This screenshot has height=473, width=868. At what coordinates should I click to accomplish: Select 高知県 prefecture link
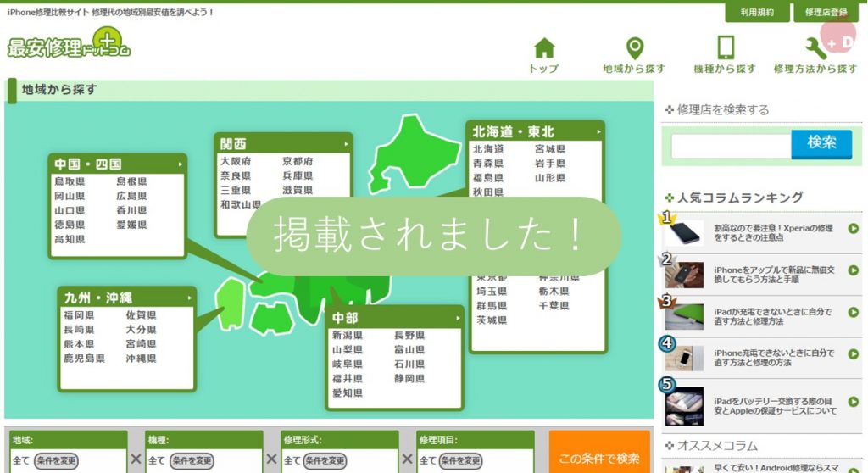pyautogui.click(x=70, y=239)
